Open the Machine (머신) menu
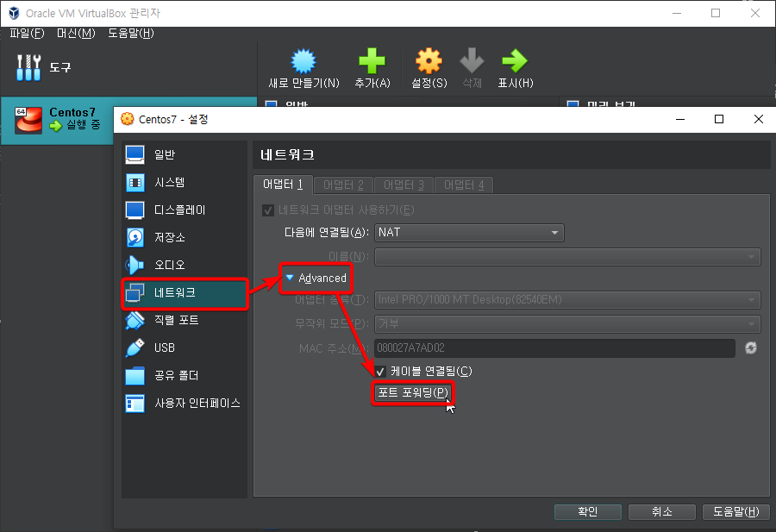The height and width of the screenshot is (532, 776). point(76,33)
